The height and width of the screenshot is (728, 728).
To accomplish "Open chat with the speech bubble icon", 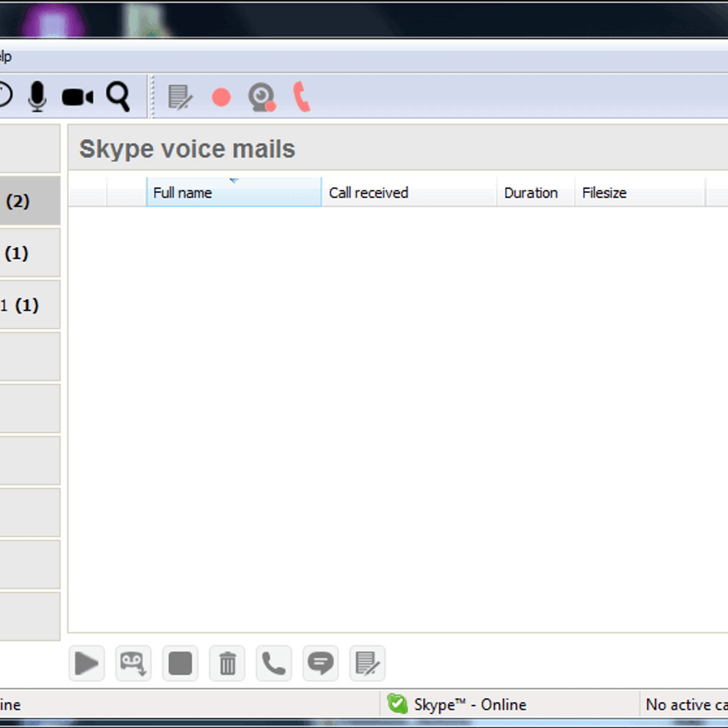I will tap(320, 663).
